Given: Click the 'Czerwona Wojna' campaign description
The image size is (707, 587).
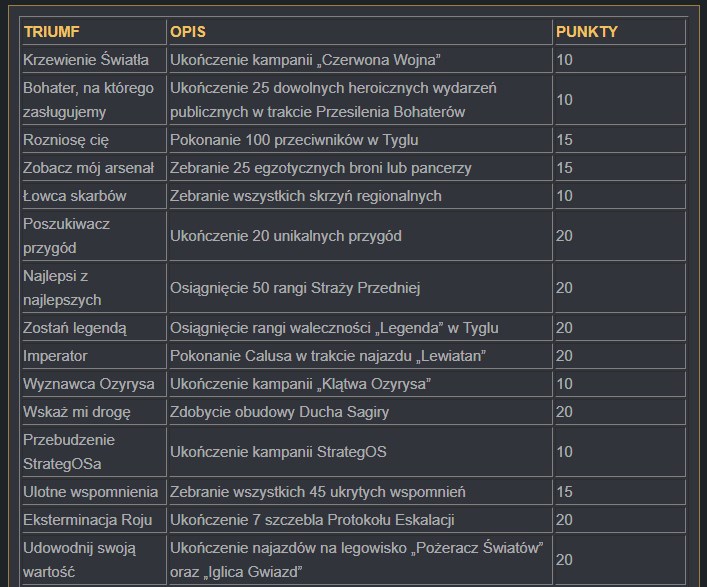Looking at the screenshot, I should [x=305, y=60].
